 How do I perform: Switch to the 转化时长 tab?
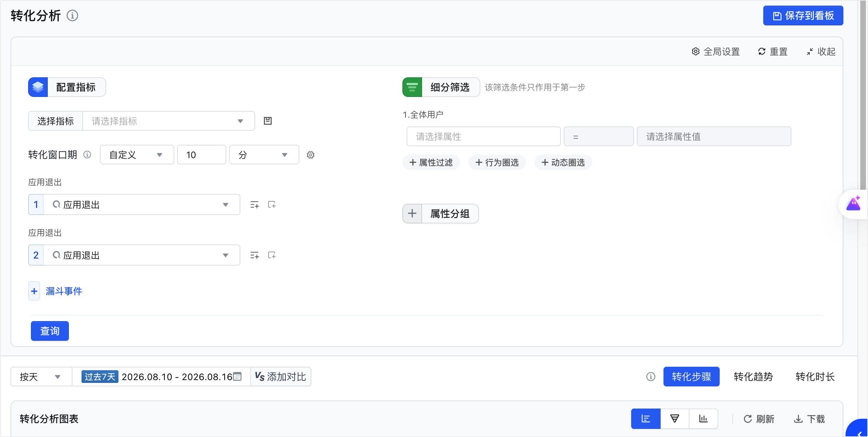pyautogui.click(x=815, y=377)
